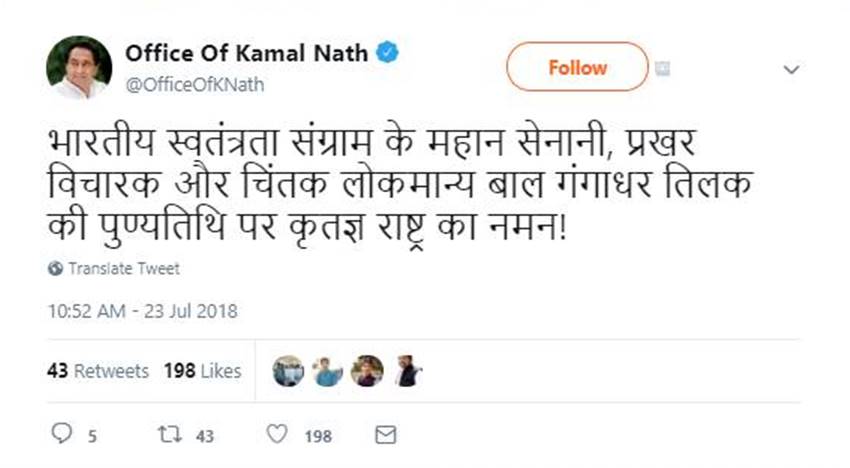Follow the Office Of Kamal Nath account
This screenshot has height=468, width=850.
577,68
